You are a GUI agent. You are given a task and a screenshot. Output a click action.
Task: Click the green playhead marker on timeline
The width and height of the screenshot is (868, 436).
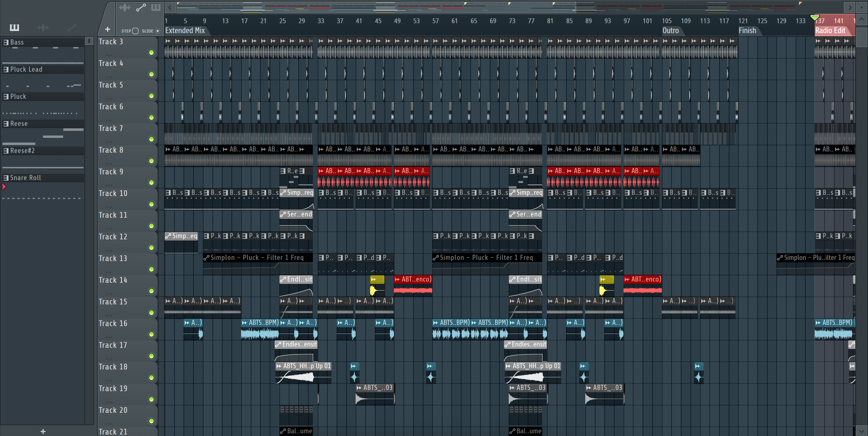(x=814, y=17)
